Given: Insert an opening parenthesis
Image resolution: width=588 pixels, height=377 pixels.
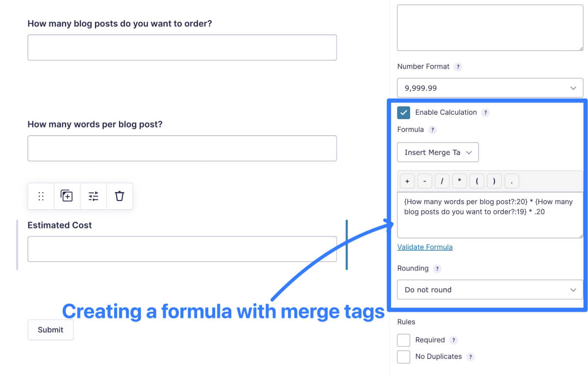Looking at the screenshot, I should pyautogui.click(x=477, y=181).
